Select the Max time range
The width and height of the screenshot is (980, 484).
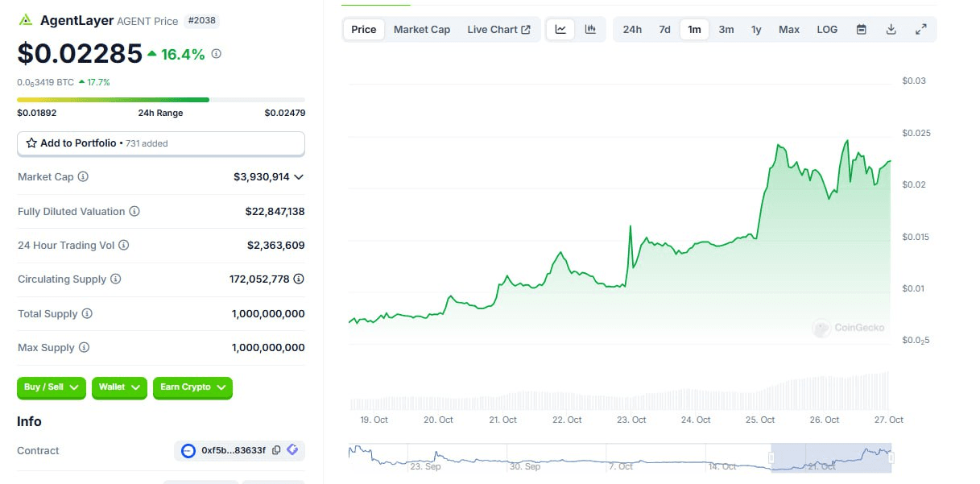[789, 30]
